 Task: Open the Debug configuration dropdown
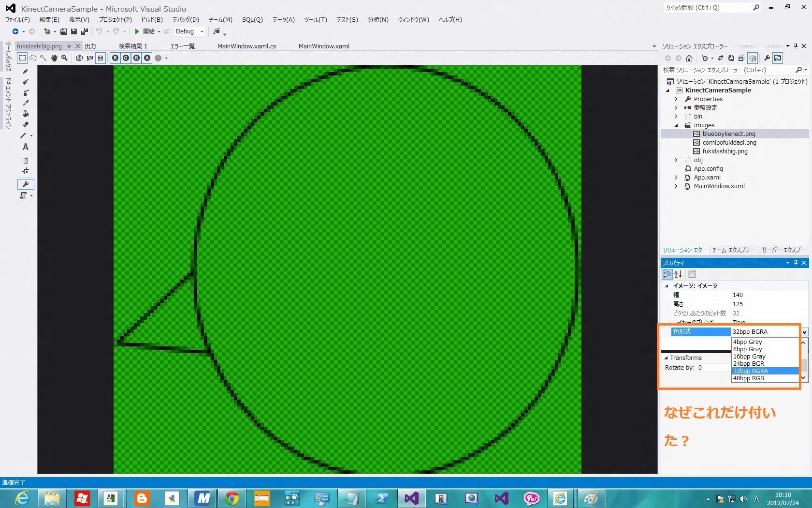tap(202, 31)
